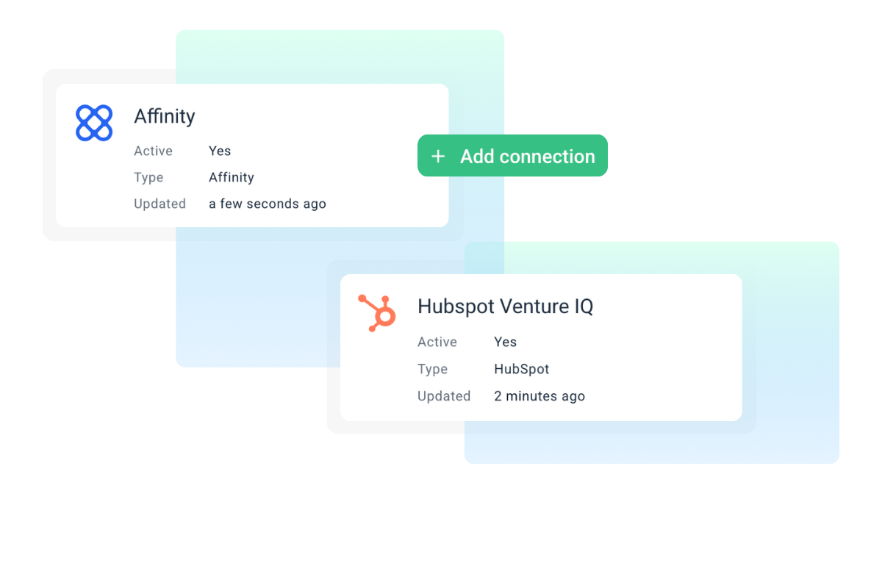Click '2 minutes ago' timestamp
882x588 pixels.
pyautogui.click(x=539, y=396)
